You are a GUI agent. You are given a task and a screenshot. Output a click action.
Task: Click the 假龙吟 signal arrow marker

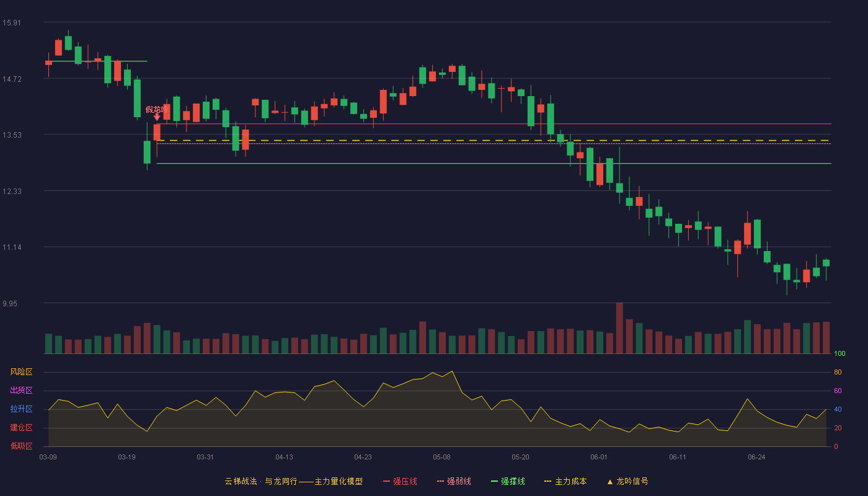click(x=157, y=117)
